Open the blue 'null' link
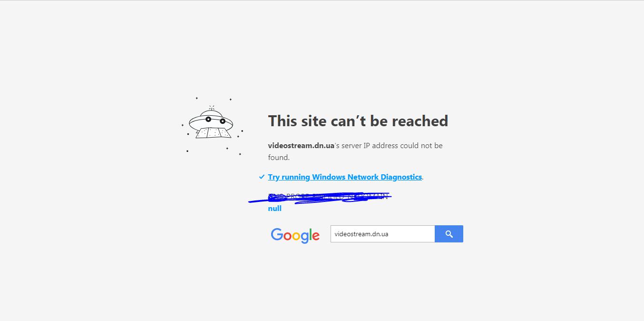 pyautogui.click(x=274, y=209)
